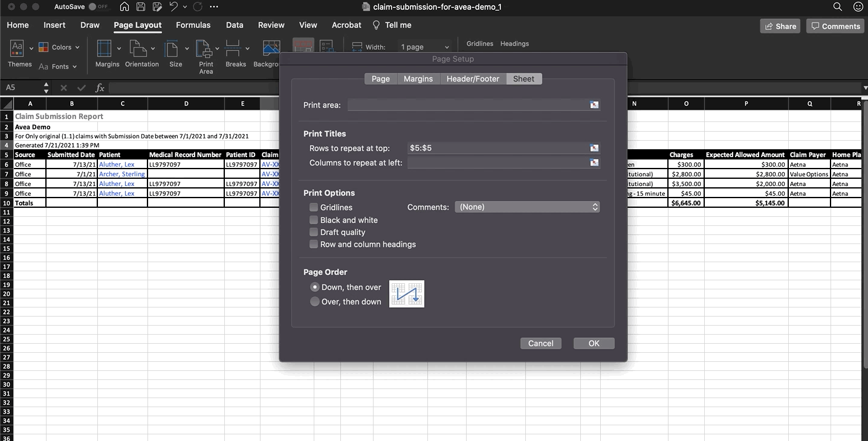The image size is (868, 441).
Task: Open Search with the magnifying glass icon
Action: tap(837, 7)
